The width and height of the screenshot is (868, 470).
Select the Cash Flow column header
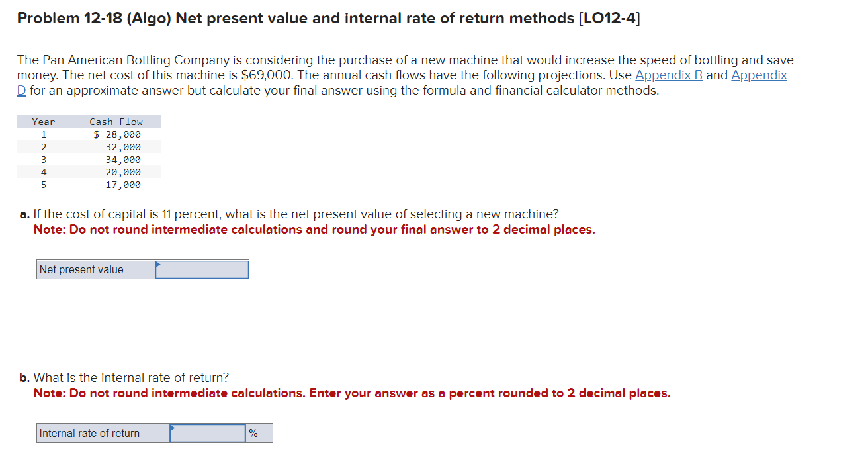pyautogui.click(x=116, y=121)
